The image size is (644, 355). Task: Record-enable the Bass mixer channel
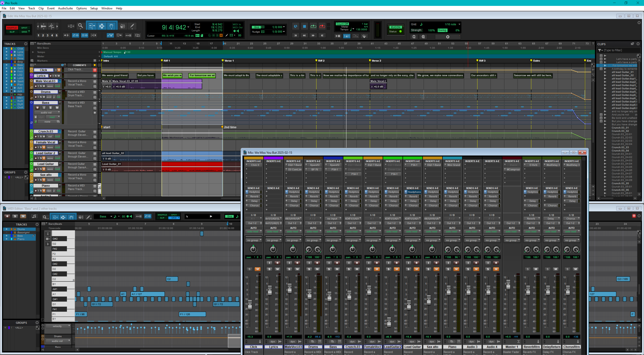pos(337,263)
